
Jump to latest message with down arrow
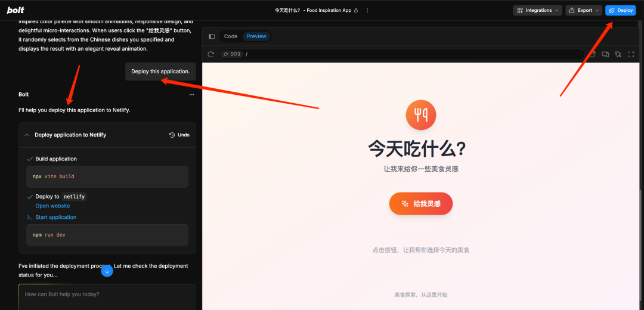tap(107, 271)
